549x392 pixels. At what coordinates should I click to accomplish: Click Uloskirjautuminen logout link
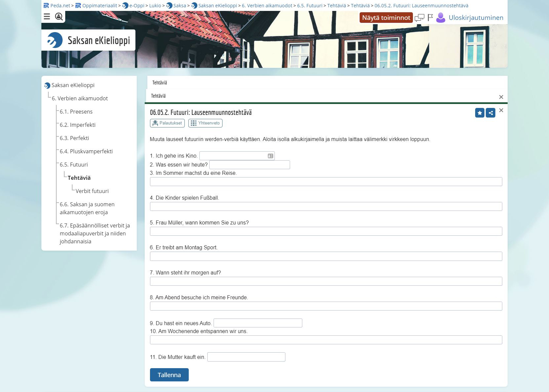tap(476, 18)
